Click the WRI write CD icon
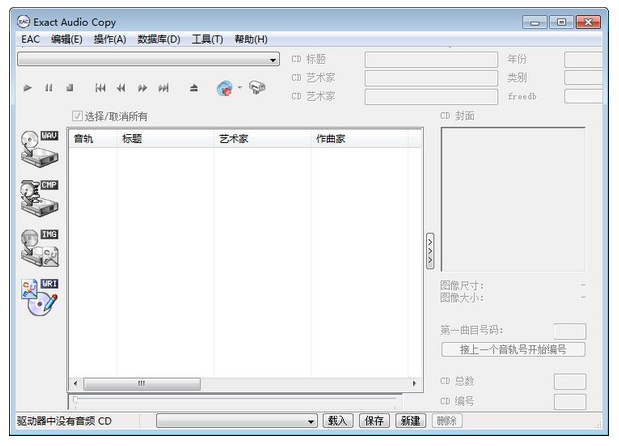 pyautogui.click(x=39, y=297)
